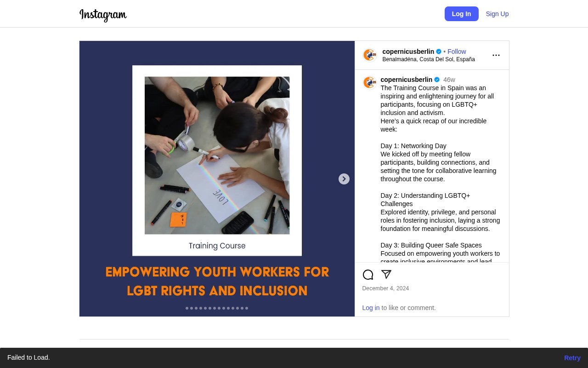Screen dimensions: 588x368
Task: Click verified badge in post header
Action: [439, 52]
